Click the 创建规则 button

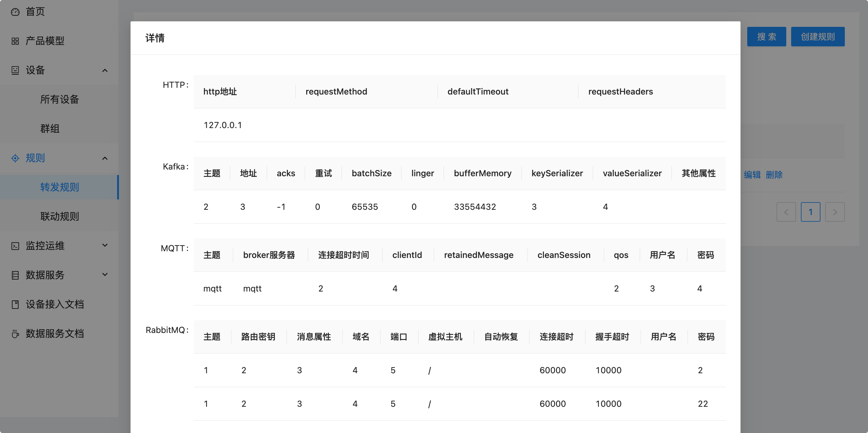pos(817,36)
